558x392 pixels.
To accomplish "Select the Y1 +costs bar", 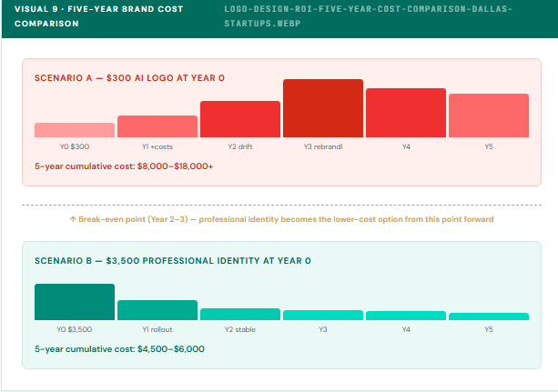I will coord(157,126).
